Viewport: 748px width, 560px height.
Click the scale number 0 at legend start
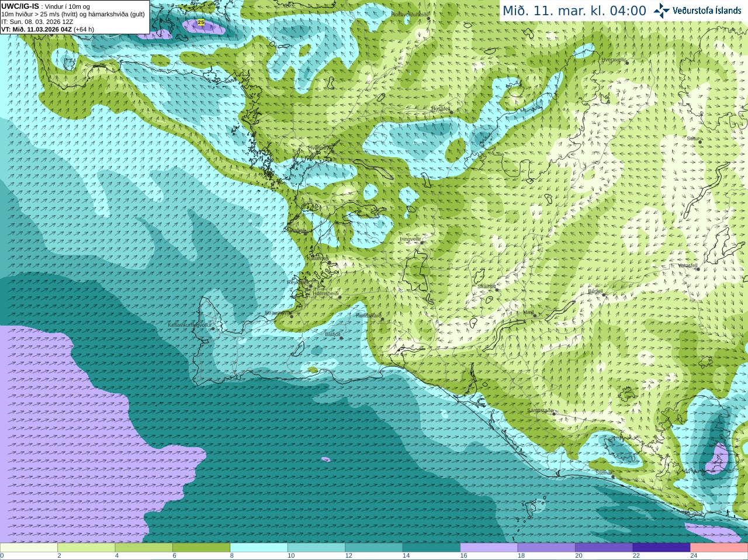2,556
